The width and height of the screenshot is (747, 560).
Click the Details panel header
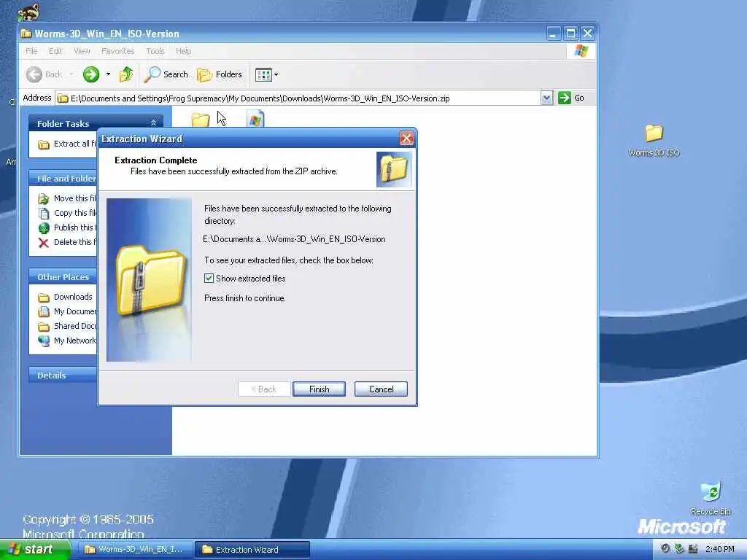click(63, 376)
